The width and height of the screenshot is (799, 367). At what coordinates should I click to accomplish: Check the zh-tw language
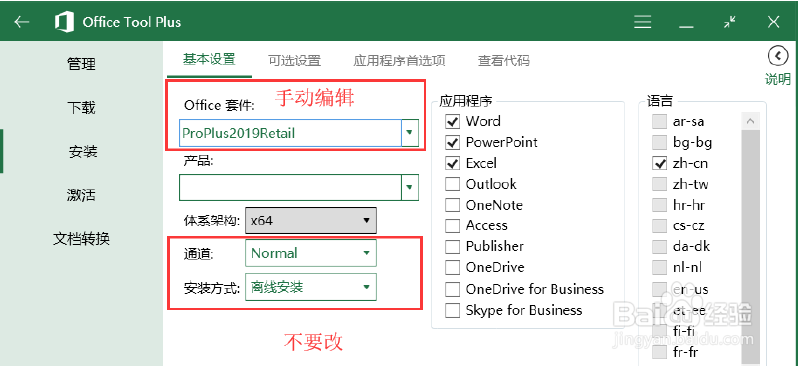[659, 184]
